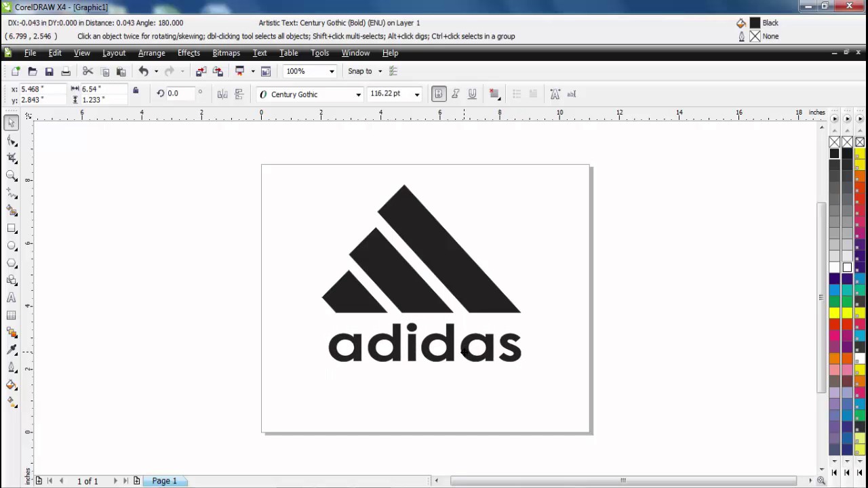868x488 pixels.
Task: Mirror the text horizontally
Action: tap(222, 94)
